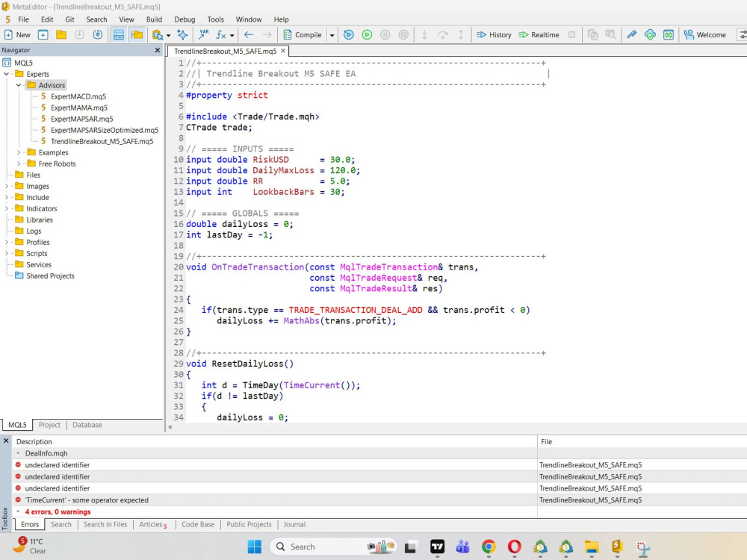Click the blue styler comb icon

click(x=632, y=35)
